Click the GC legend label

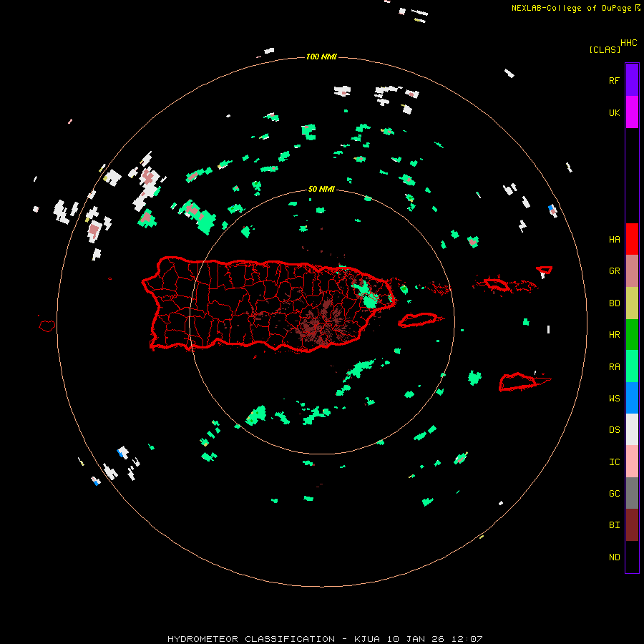click(614, 494)
